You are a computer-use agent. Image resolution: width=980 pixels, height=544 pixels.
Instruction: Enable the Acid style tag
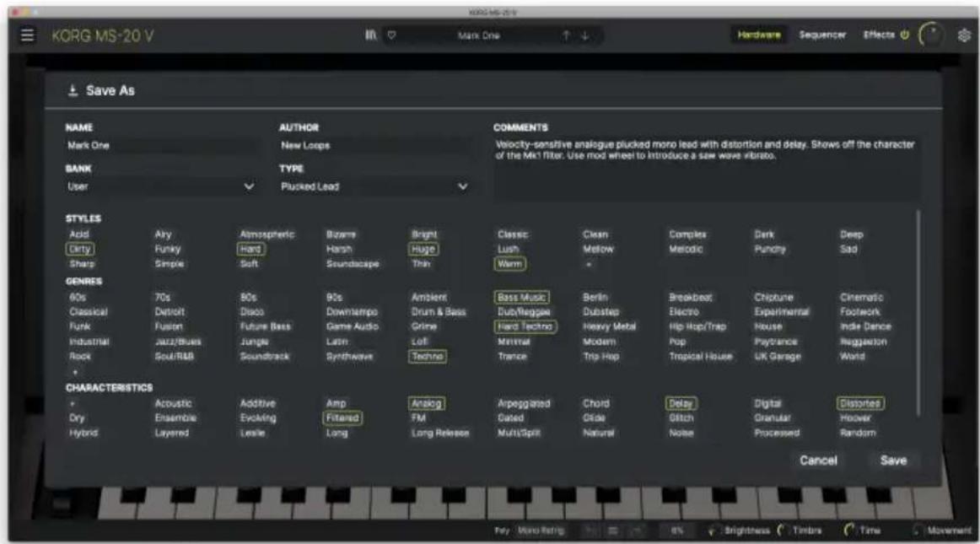(x=79, y=234)
